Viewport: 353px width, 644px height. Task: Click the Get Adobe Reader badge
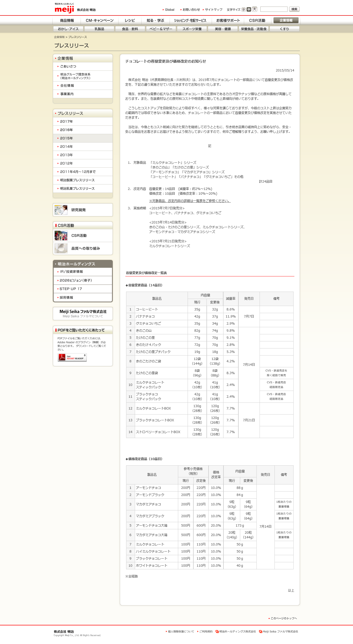tap(72, 357)
